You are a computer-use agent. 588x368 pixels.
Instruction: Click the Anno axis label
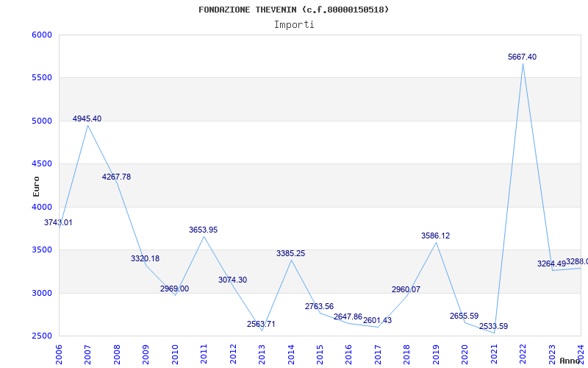coord(569,361)
